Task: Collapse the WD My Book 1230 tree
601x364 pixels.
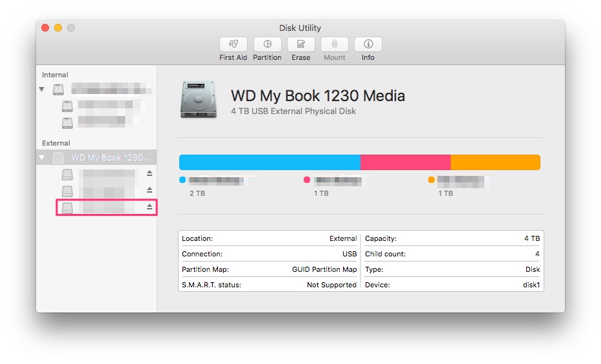Action: [42, 158]
